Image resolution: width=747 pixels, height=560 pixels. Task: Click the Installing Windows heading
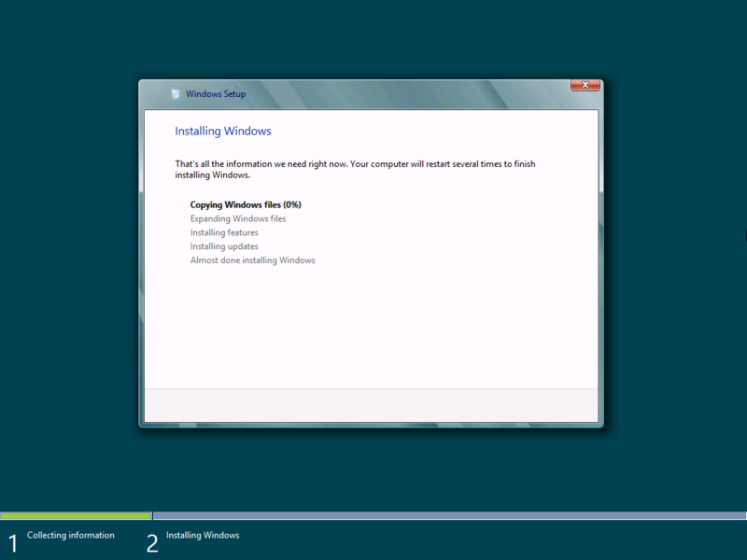pos(223,131)
